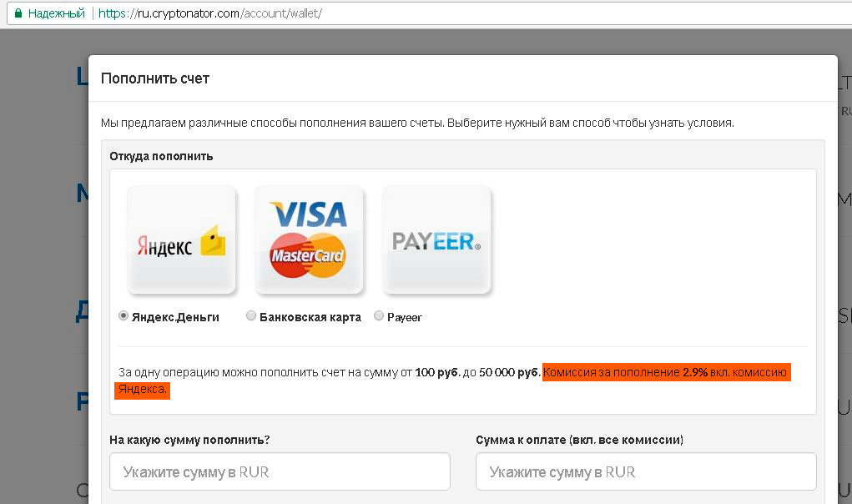
Task: Click the blue VISA logo
Action: tap(308, 214)
